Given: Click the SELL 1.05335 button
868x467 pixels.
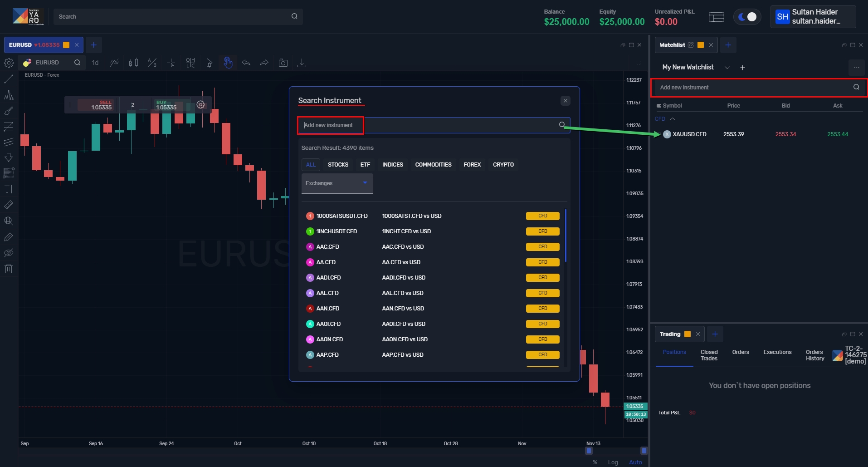Looking at the screenshot, I should [96, 105].
